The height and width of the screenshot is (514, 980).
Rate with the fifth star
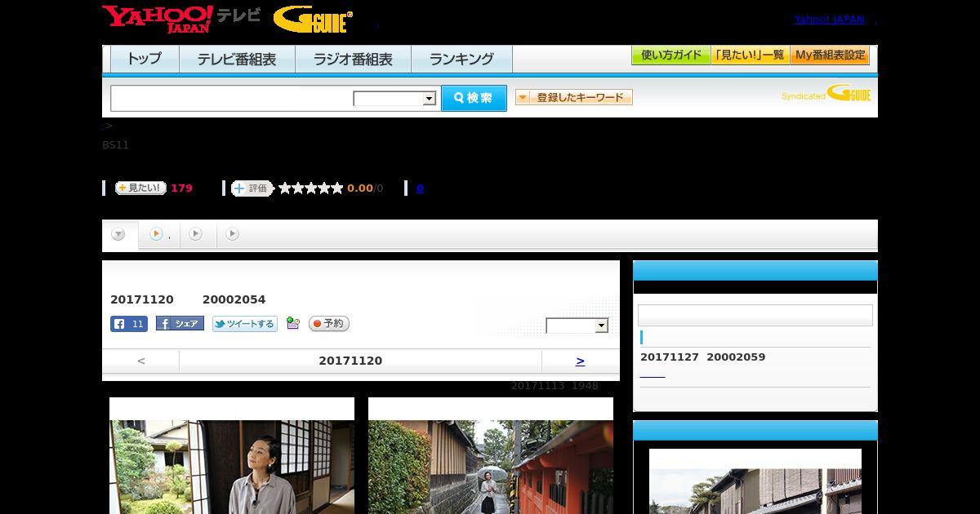coord(337,188)
